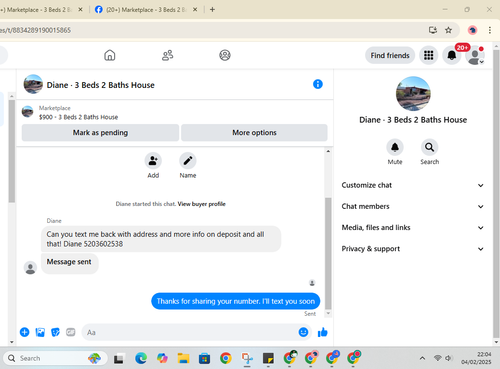Open Sticky Notes from the taskbar
This screenshot has width=500, height=369.
268,358
